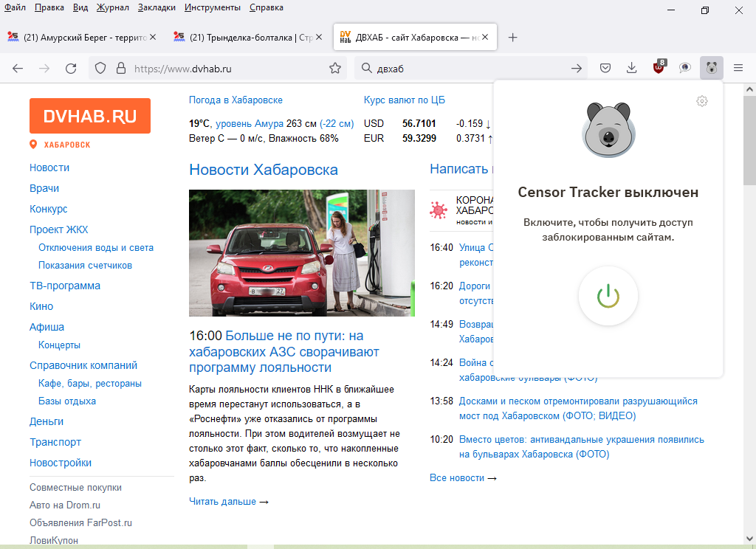Open Показания счетчиков link
The height and width of the screenshot is (549, 756).
(x=86, y=265)
